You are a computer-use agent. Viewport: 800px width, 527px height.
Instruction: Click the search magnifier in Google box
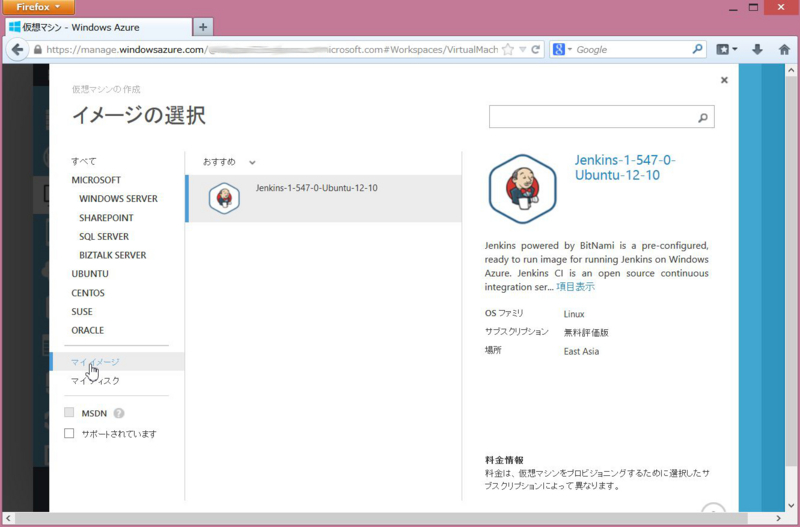pyautogui.click(x=697, y=49)
